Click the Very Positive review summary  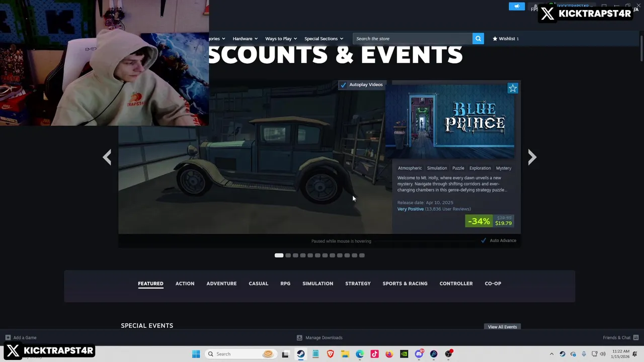pos(411,209)
